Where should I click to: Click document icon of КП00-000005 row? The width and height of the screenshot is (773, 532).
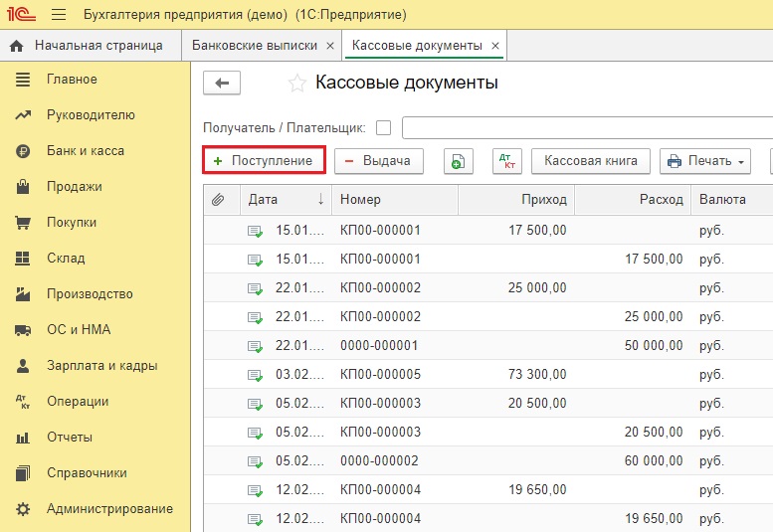pos(255,375)
